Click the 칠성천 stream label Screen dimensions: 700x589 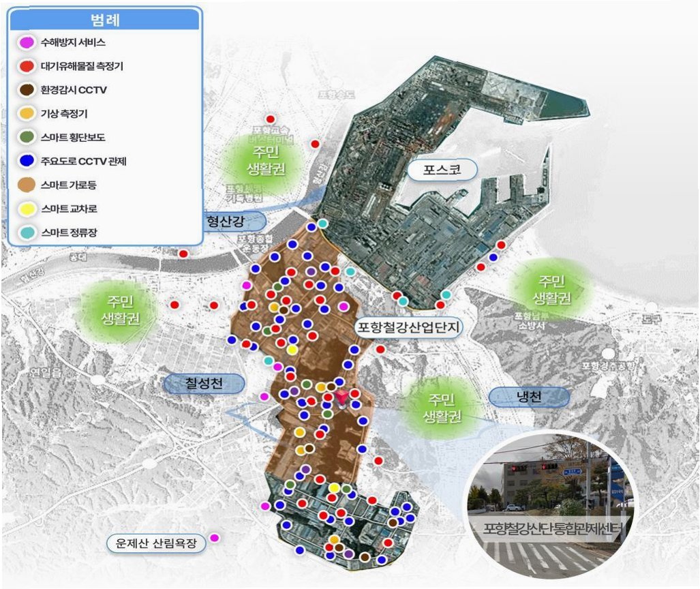[204, 384]
